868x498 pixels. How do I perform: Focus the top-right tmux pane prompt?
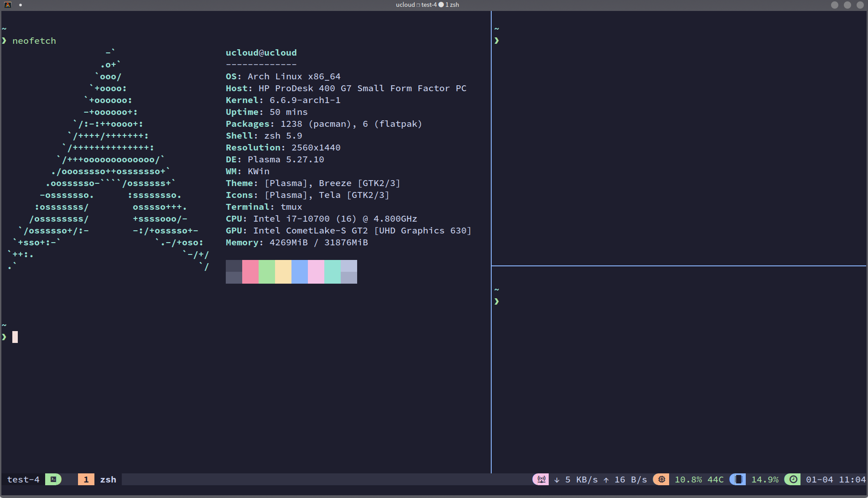(497, 41)
